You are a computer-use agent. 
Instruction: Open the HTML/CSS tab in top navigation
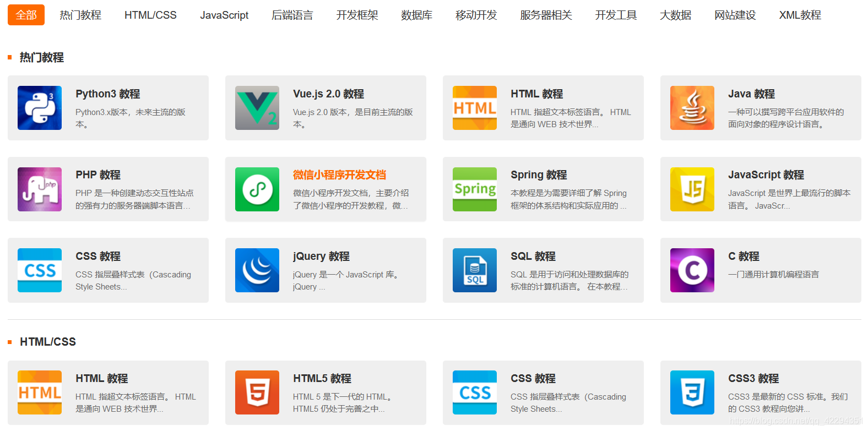[150, 15]
